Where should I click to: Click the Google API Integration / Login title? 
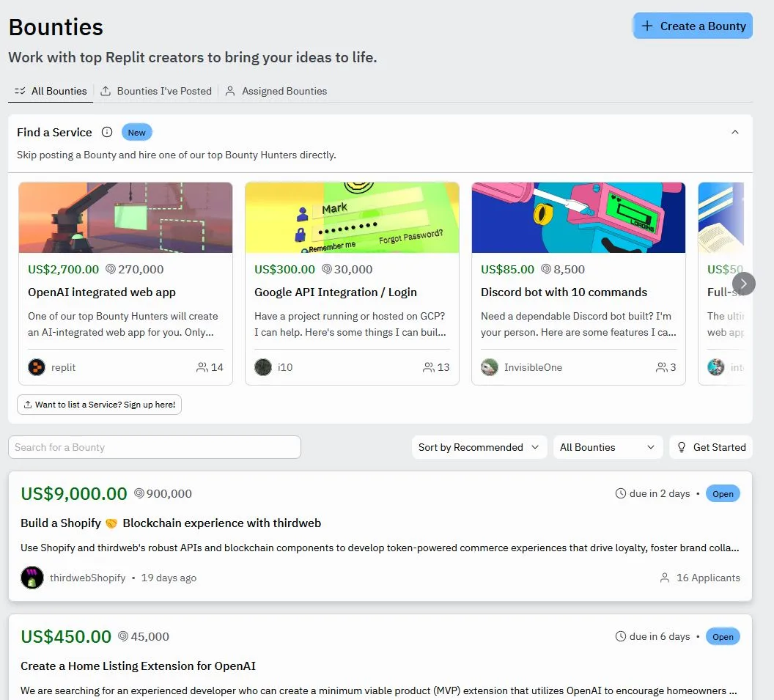[335, 292]
